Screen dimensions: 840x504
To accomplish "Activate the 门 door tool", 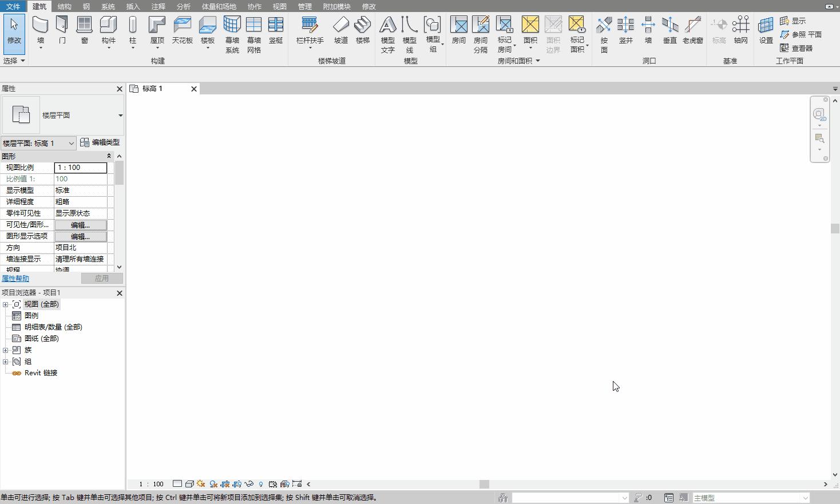I will (x=62, y=30).
